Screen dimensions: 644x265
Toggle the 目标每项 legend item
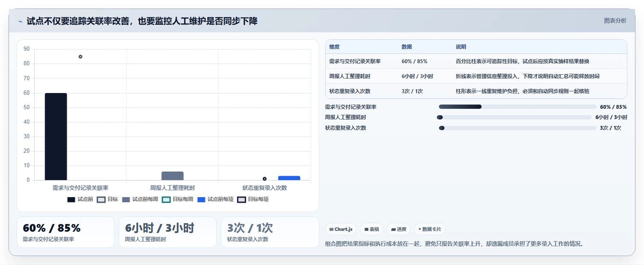click(x=253, y=199)
